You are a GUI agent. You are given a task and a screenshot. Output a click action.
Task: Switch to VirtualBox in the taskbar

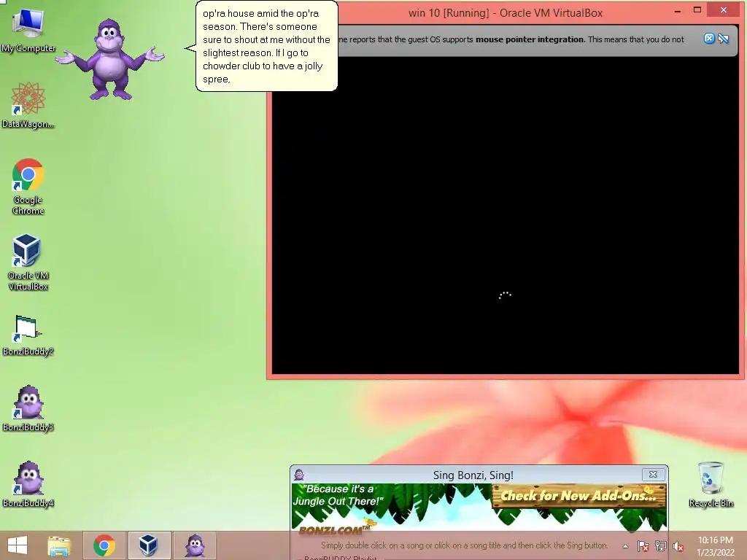(x=149, y=545)
